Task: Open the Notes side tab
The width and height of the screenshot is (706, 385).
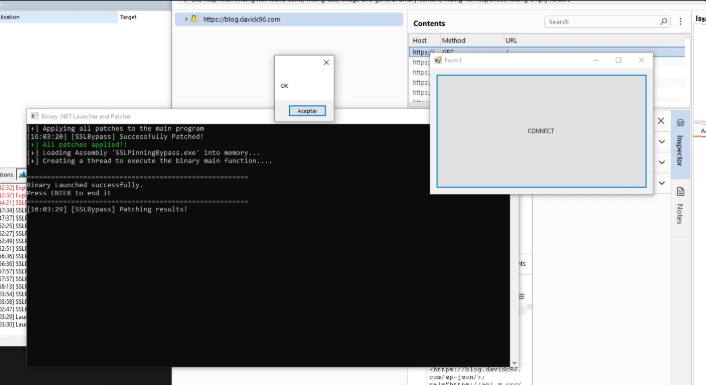Action: point(680,207)
